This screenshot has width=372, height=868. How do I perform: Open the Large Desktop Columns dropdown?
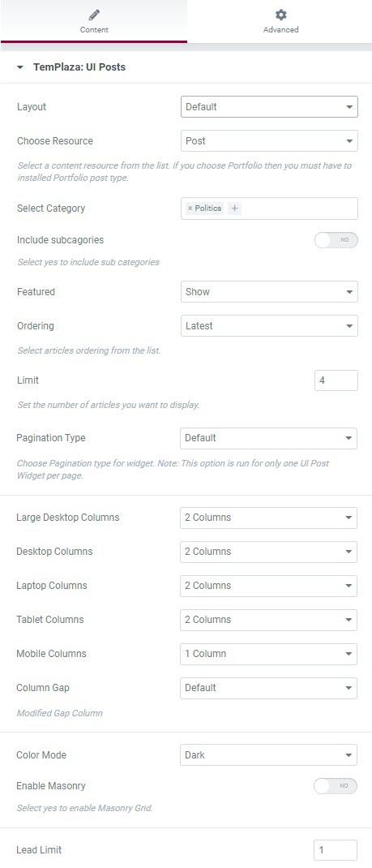coord(268,518)
